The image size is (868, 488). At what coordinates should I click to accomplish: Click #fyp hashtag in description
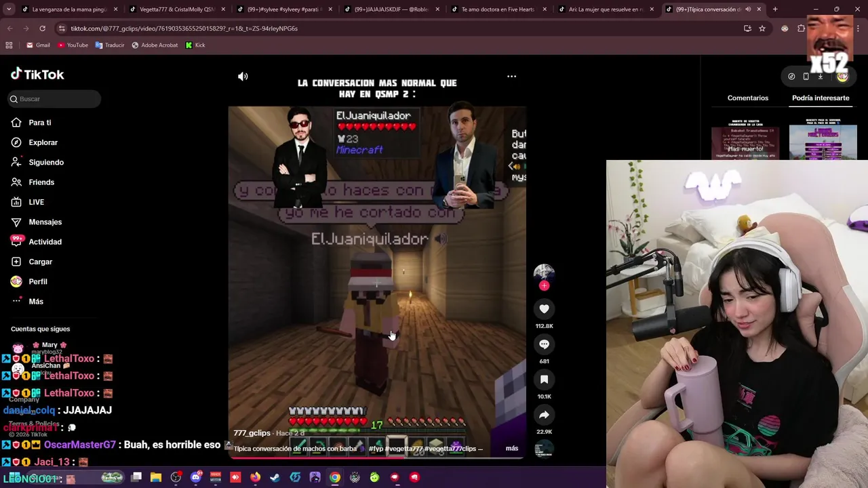pyautogui.click(x=376, y=449)
